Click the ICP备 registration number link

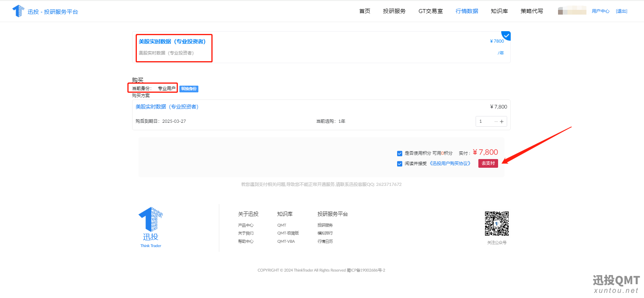click(366, 270)
